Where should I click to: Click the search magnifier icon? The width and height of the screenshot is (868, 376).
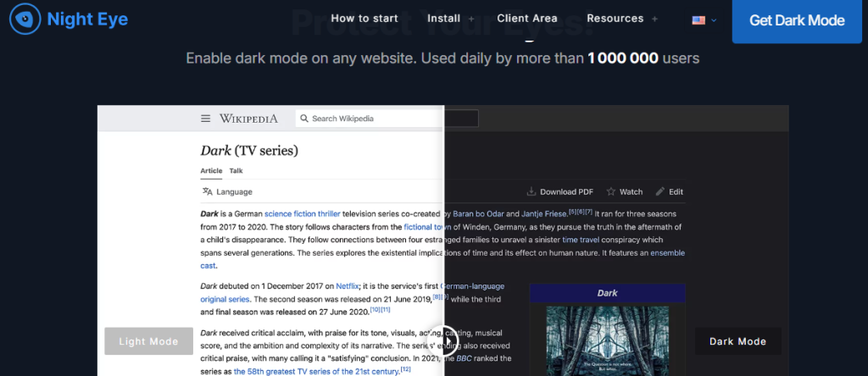pos(304,119)
